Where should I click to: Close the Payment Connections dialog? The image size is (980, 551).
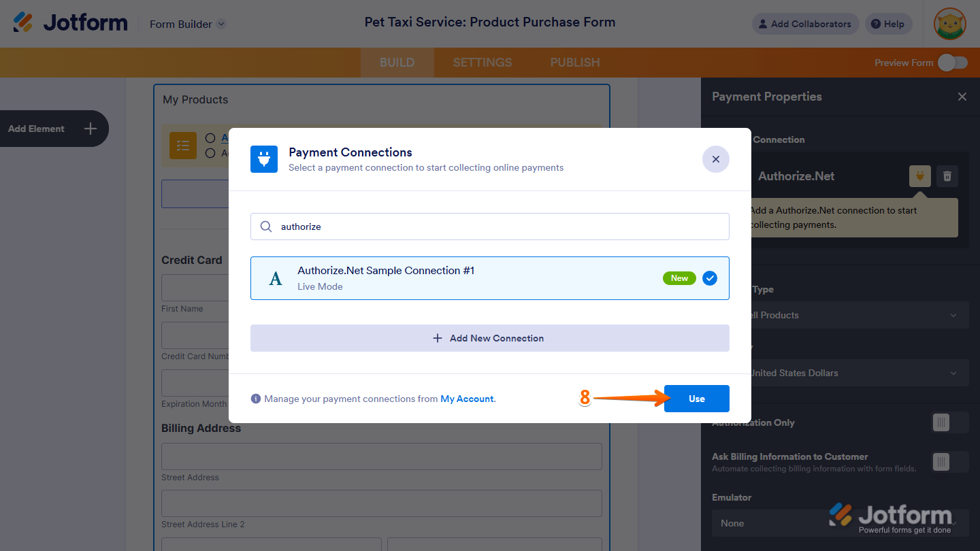pos(715,159)
